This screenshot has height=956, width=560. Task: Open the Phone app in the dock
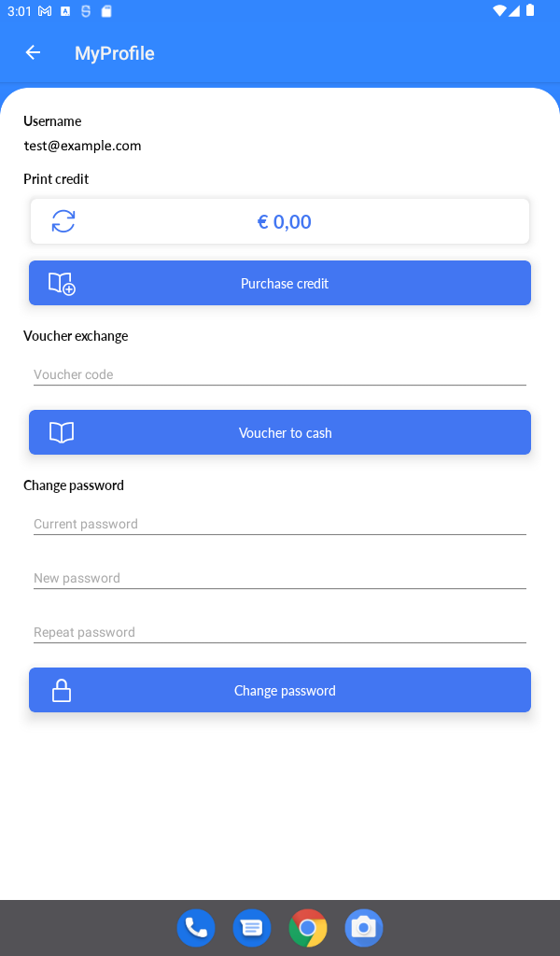tap(196, 928)
